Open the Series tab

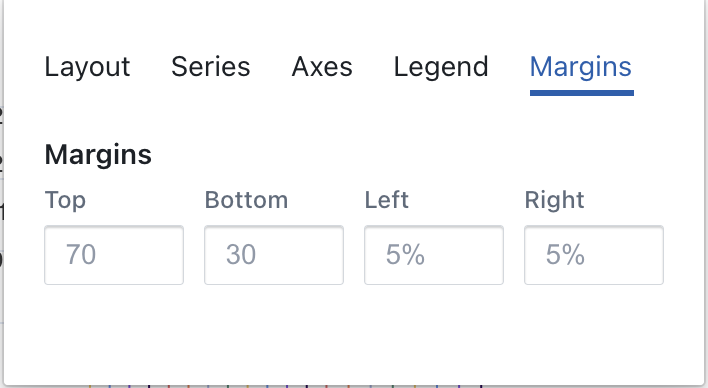(210, 67)
